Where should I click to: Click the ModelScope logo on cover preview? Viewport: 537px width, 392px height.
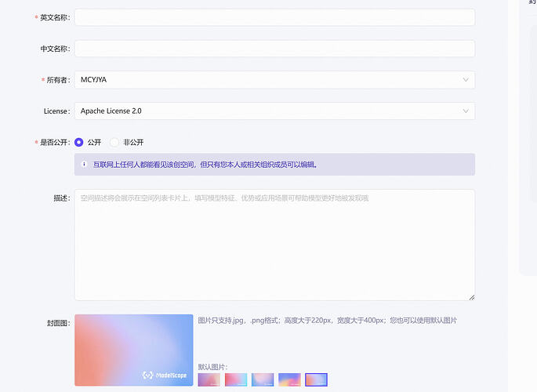tap(165, 376)
